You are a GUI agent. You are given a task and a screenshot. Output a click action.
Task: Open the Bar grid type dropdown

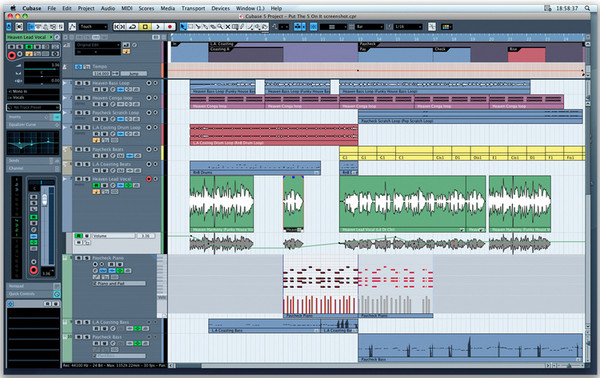[x=369, y=27]
